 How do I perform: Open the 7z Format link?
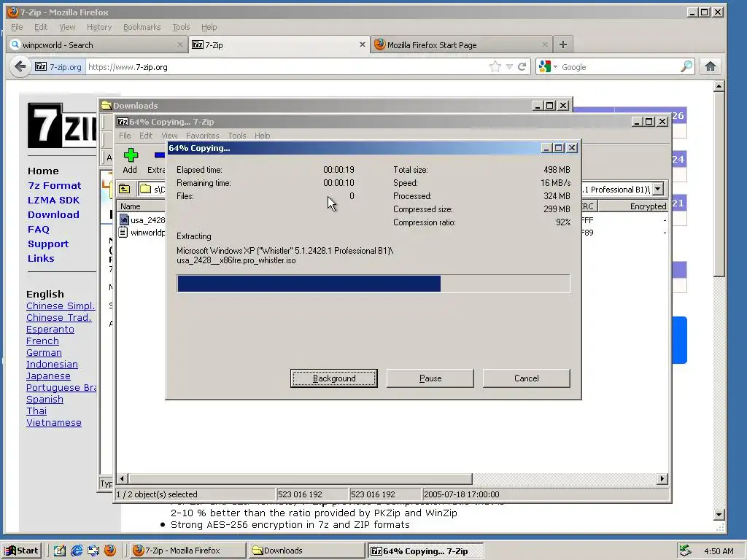(x=54, y=186)
